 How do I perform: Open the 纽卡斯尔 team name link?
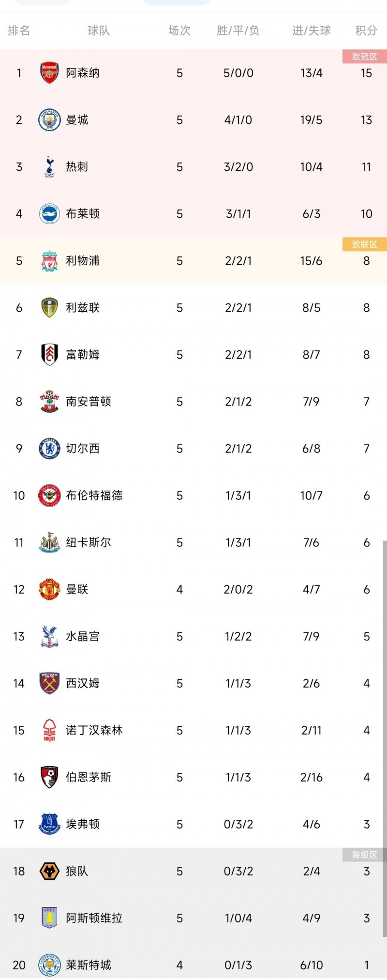89,543
